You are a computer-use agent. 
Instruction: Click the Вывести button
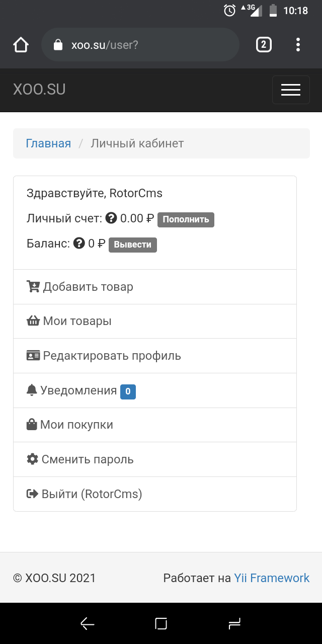pos(133,245)
